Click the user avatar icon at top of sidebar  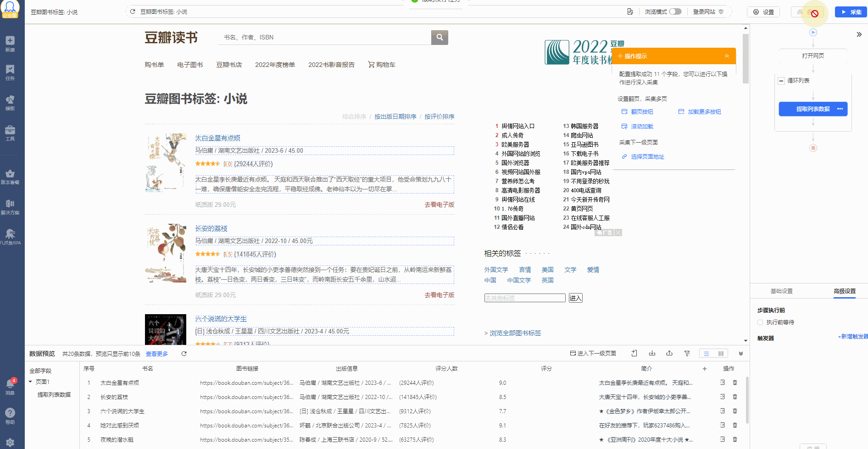(x=10, y=8)
